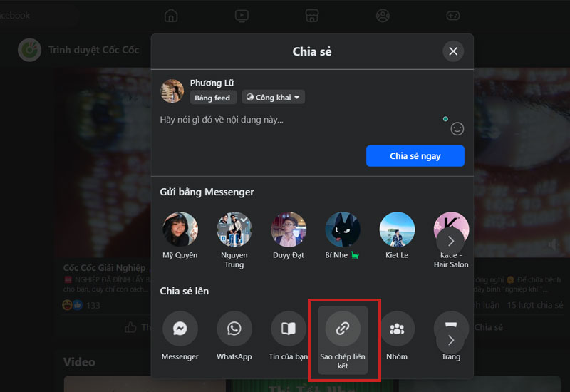570x392 pixels.
Task: Share to Nhóm group icon
Action: pyautogui.click(x=397, y=329)
